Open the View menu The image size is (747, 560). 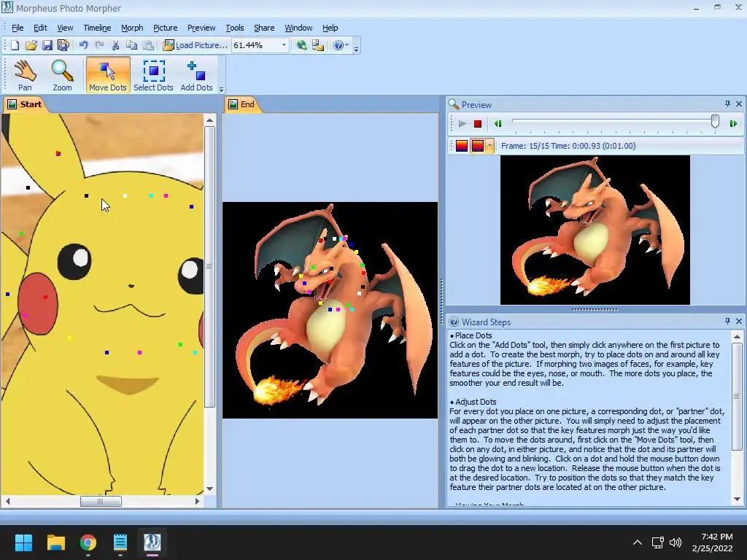pos(65,28)
